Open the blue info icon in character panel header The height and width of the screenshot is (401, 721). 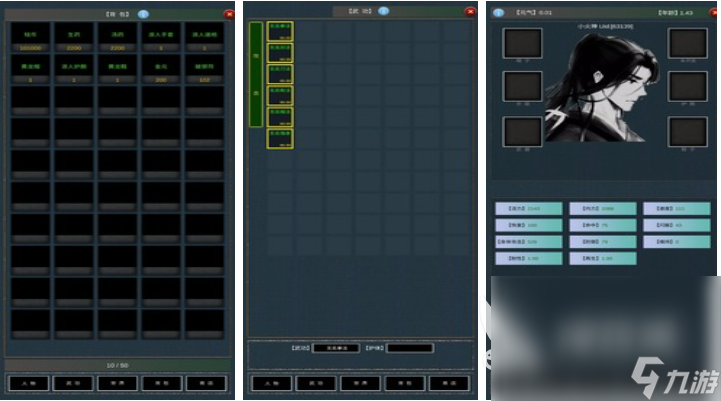pos(499,13)
